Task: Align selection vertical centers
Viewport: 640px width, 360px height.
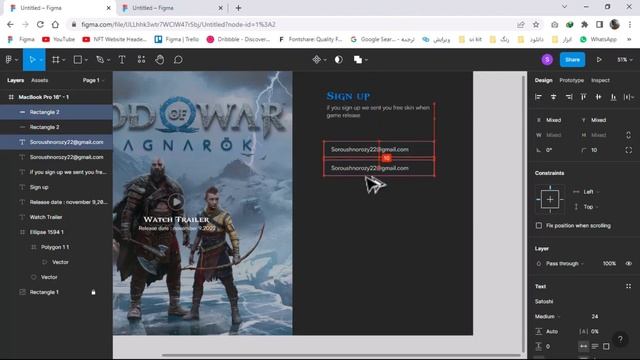Action: 598,97
